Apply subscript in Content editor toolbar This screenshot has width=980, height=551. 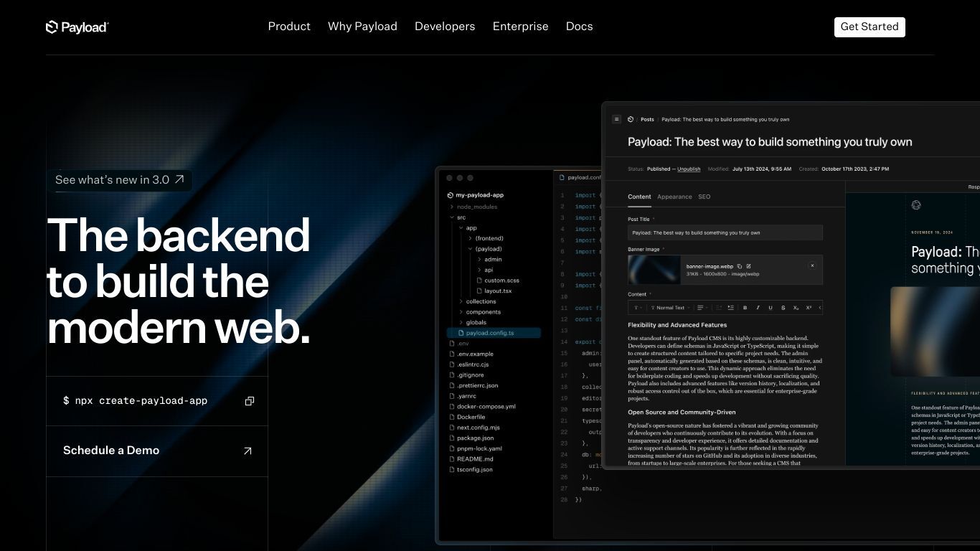tap(796, 308)
